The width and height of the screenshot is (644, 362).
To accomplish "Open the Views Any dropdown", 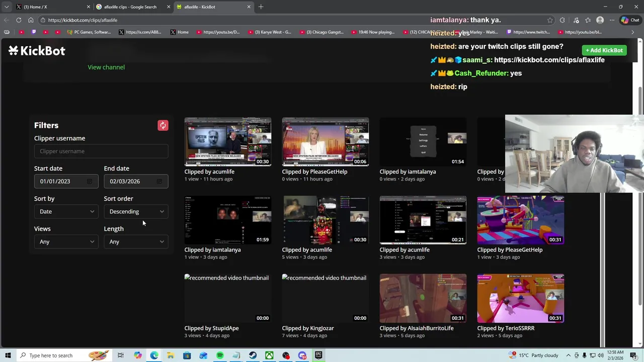I will [66, 242].
